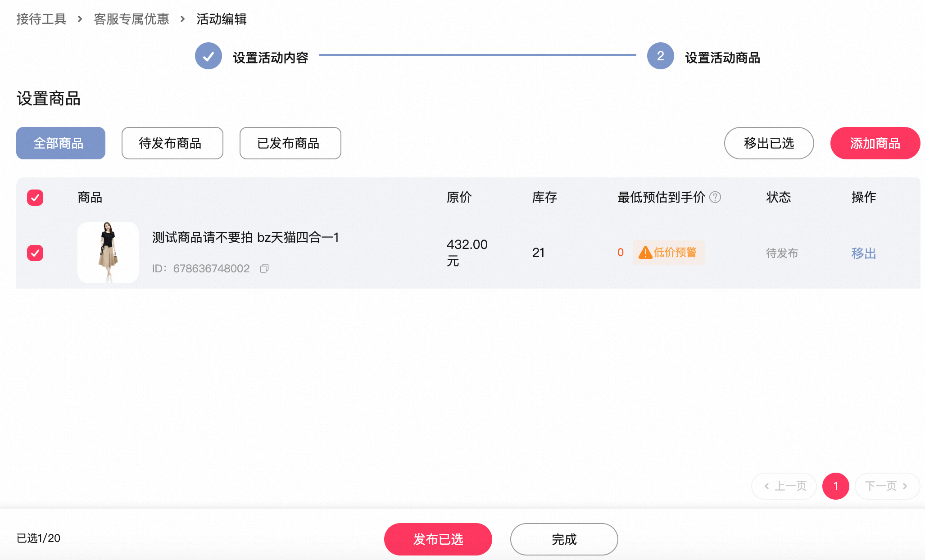
Task: Go to 接待工具 in the breadcrumb
Action: pyautogui.click(x=41, y=19)
